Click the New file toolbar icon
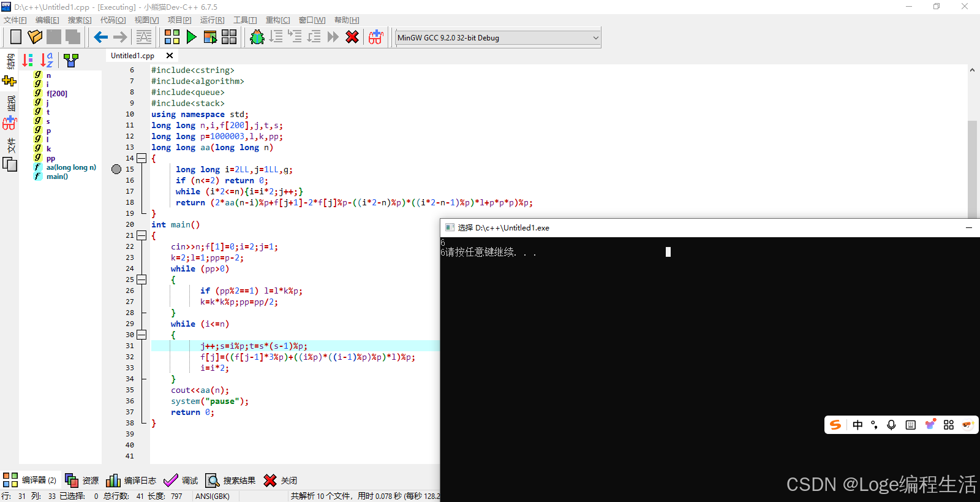This screenshot has height=502, width=980. 16,37
